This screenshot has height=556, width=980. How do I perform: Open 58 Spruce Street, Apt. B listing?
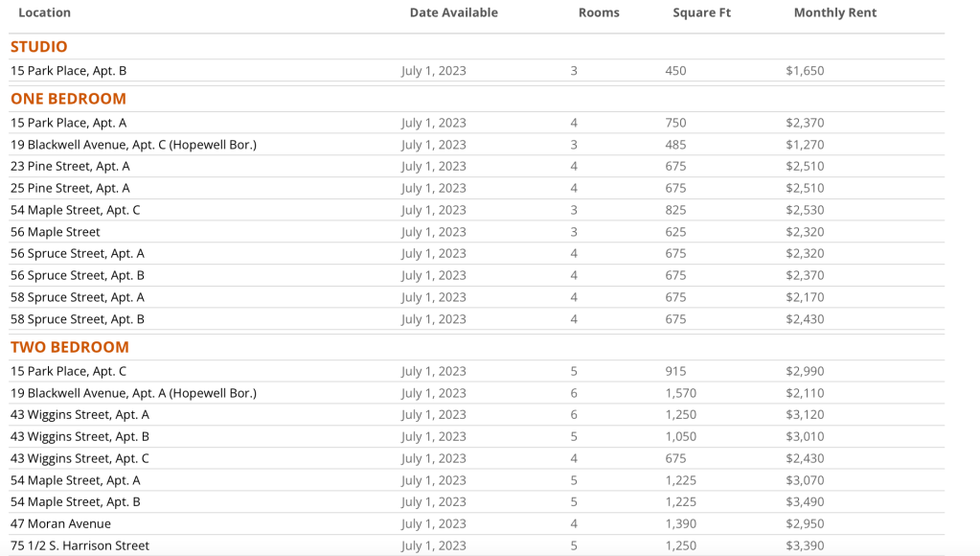click(78, 319)
